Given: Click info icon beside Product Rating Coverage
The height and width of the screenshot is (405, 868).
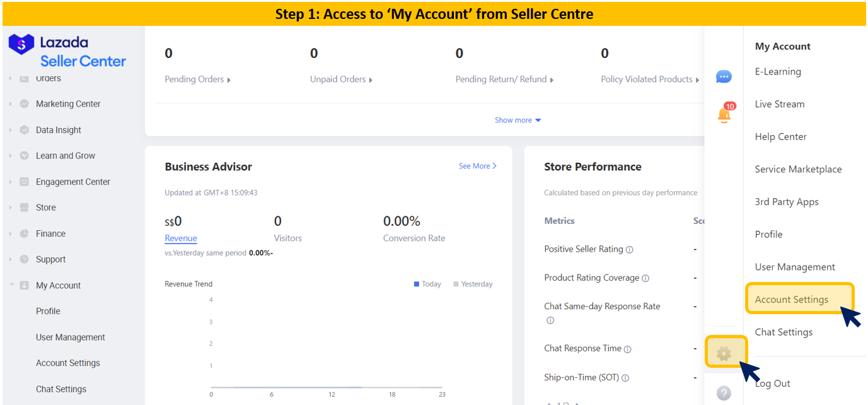Looking at the screenshot, I should click(x=645, y=278).
